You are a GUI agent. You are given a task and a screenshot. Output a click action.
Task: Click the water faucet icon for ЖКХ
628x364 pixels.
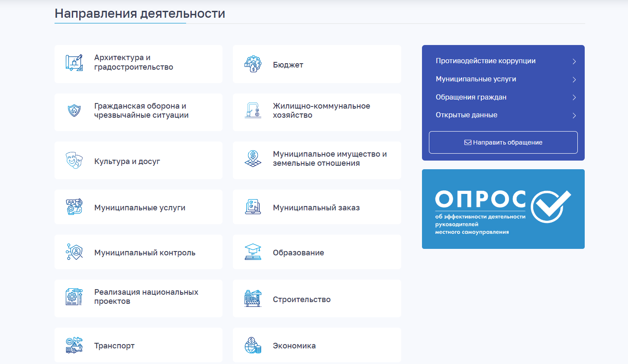point(253,111)
